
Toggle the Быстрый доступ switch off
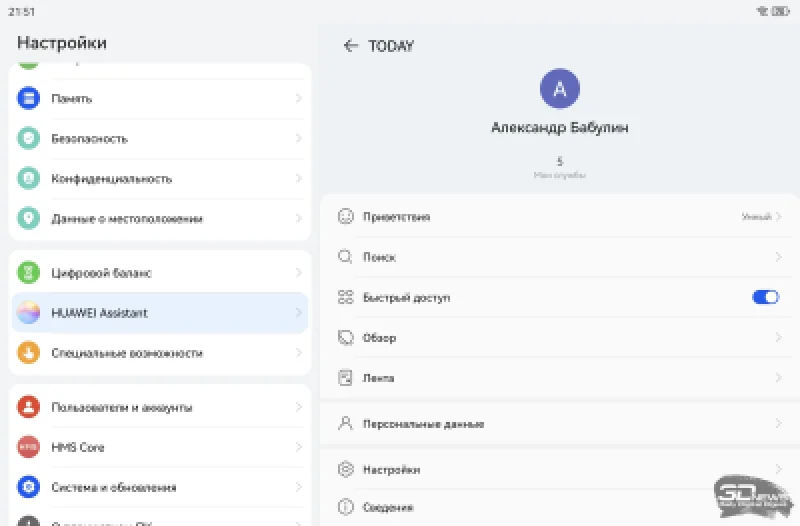click(x=765, y=297)
